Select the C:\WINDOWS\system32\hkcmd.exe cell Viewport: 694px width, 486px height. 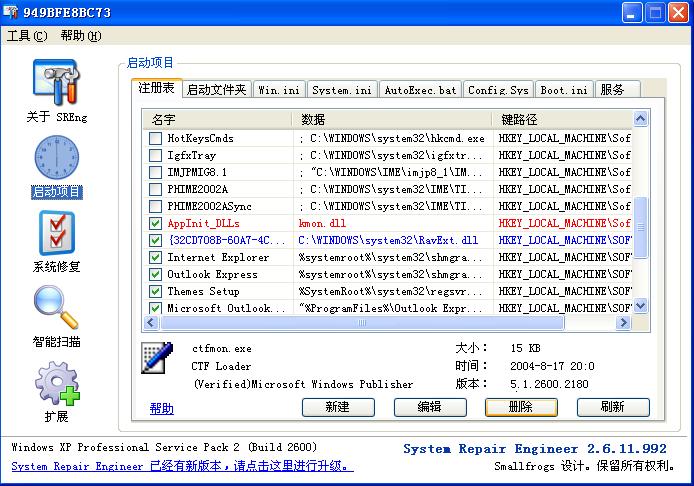pyautogui.click(x=392, y=139)
